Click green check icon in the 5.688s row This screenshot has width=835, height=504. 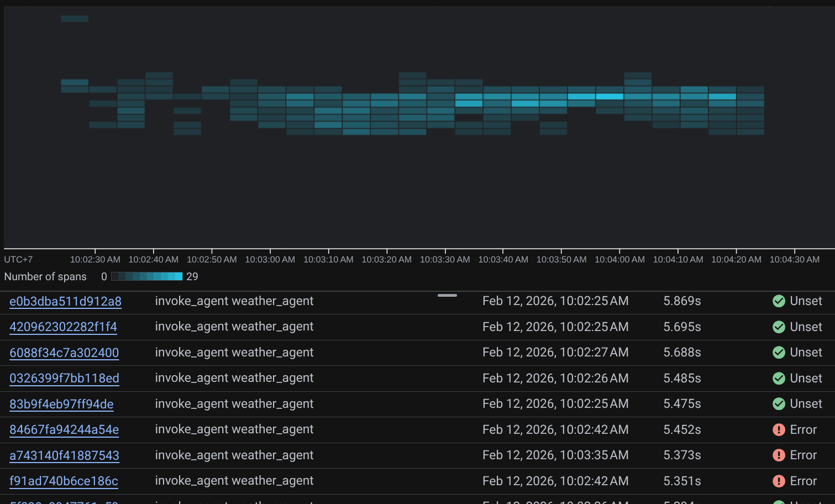coord(779,353)
